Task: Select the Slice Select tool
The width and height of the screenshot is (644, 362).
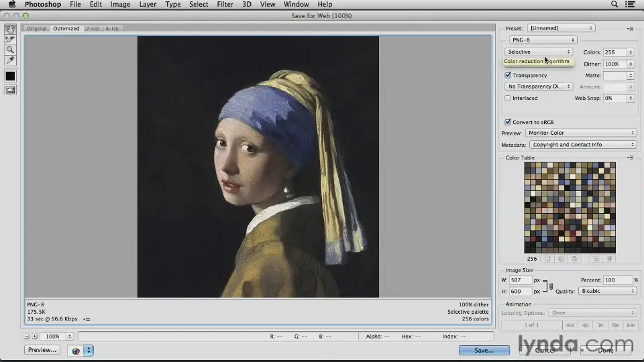Action: coord(10,40)
